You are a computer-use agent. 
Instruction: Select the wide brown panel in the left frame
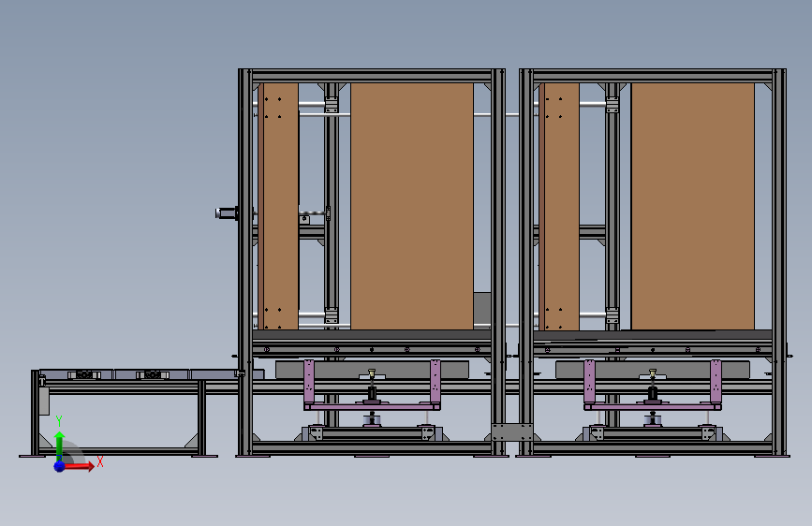pyautogui.click(x=412, y=206)
